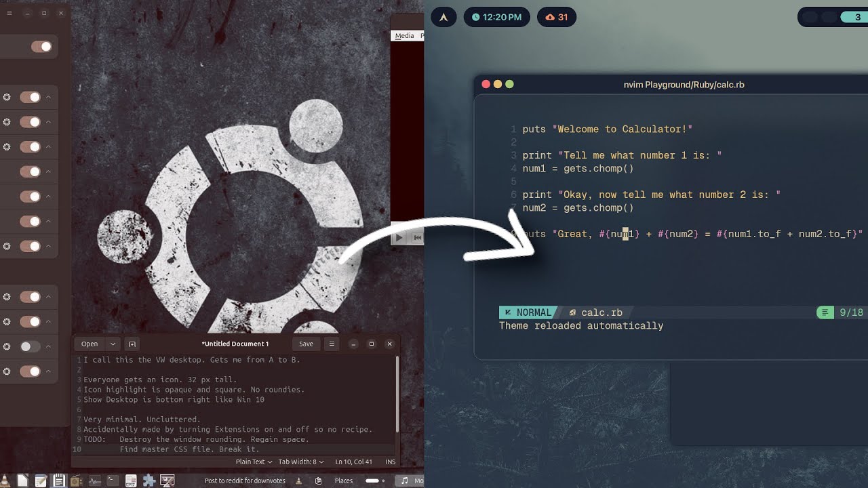Click the yellow traffic-light button of the nvim window
Screen dimensions: 868x488
(x=498, y=84)
